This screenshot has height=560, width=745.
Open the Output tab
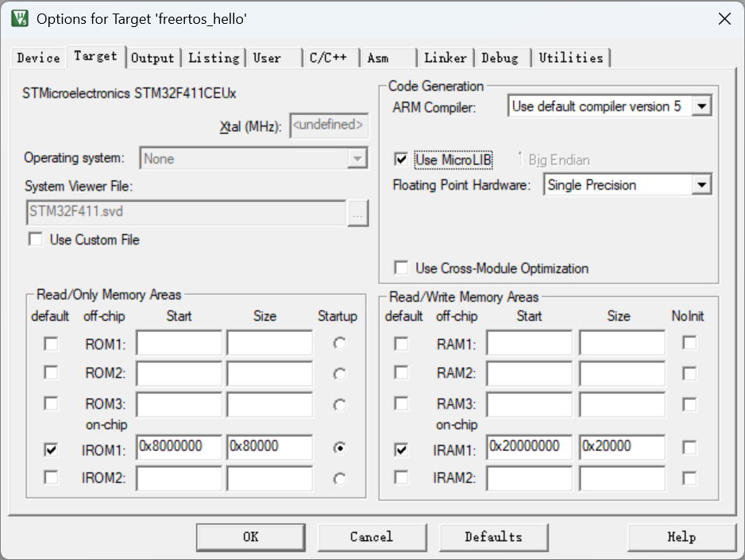[x=152, y=58]
